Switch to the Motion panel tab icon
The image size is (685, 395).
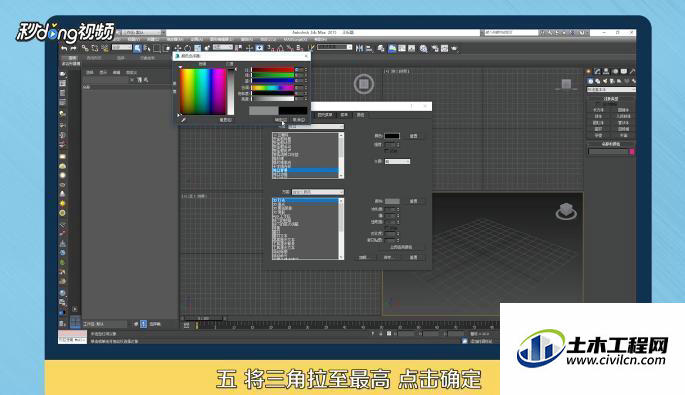[x=615, y=71]
